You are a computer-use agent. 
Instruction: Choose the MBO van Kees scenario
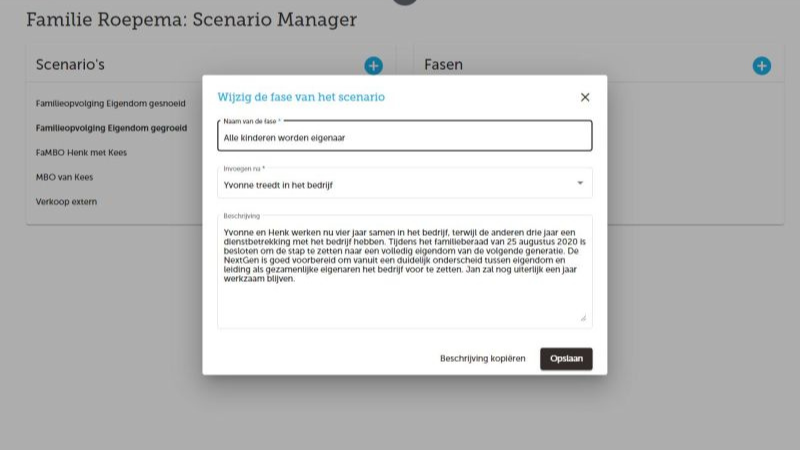pyautogui.click(x=64, y=177)
